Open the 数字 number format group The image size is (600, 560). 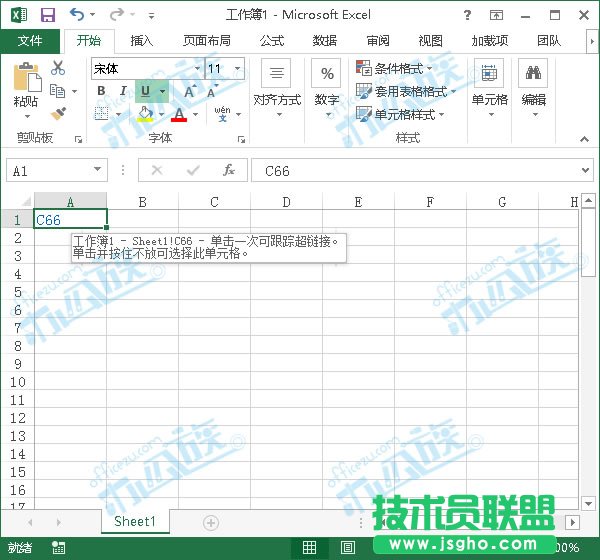[x=326, y=88]
